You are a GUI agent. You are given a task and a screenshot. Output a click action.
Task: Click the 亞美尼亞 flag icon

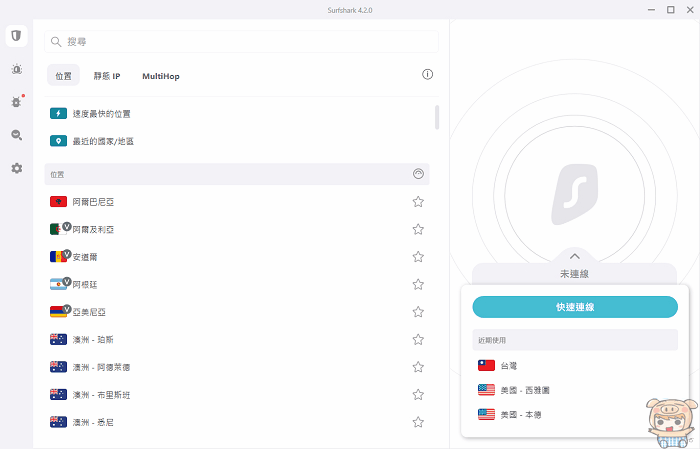click(58, 312)
